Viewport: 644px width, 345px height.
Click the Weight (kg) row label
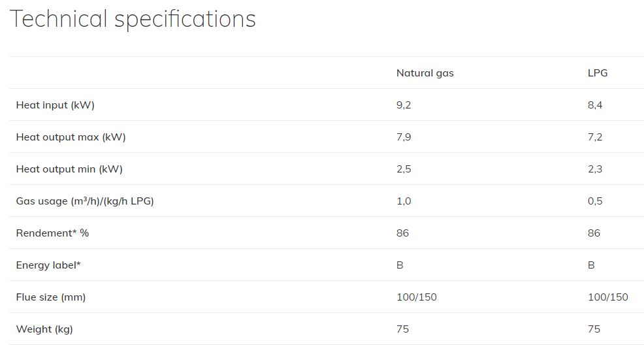pos(44,329)
